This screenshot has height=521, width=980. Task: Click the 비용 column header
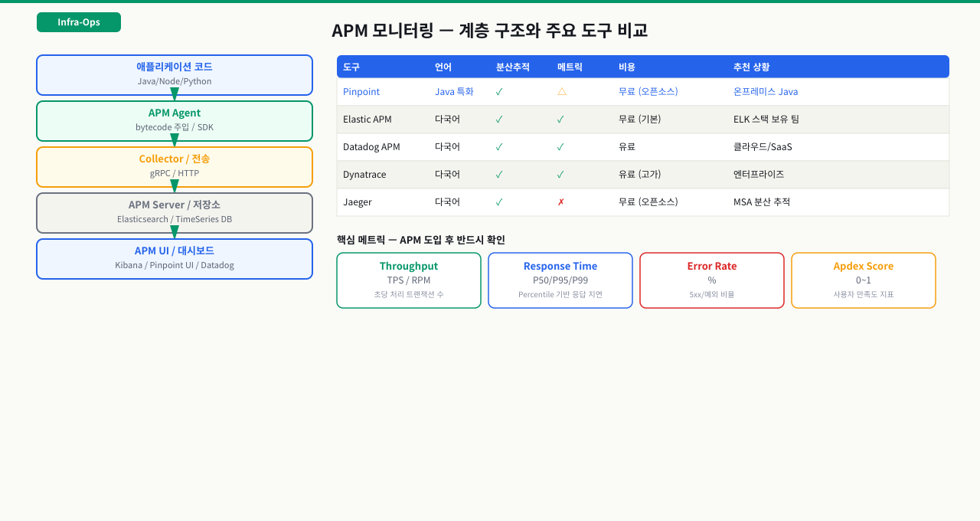click(627, 67)
